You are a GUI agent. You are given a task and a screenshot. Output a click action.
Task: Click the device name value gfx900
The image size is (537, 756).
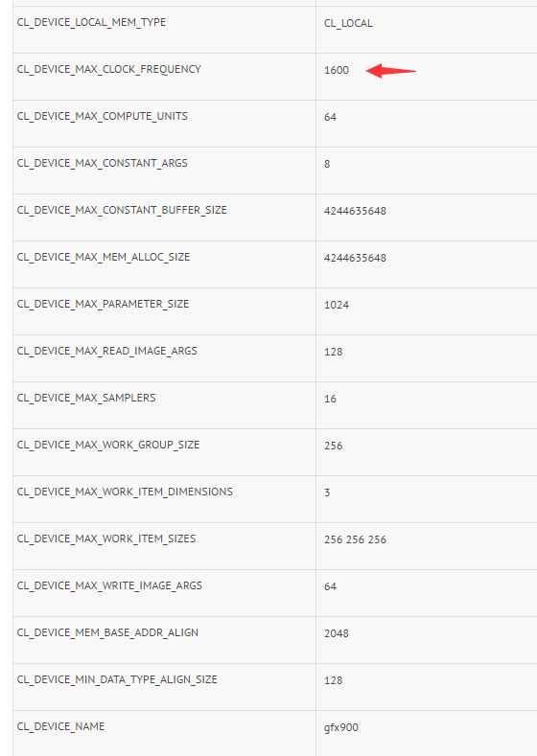pos(341,727)
